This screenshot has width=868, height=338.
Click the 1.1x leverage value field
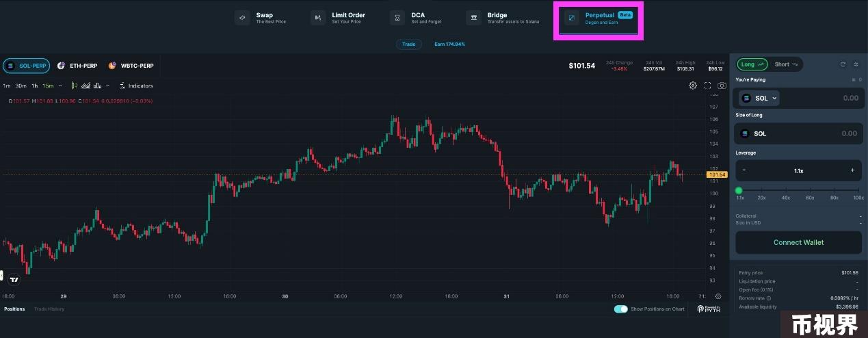(798, 171)
